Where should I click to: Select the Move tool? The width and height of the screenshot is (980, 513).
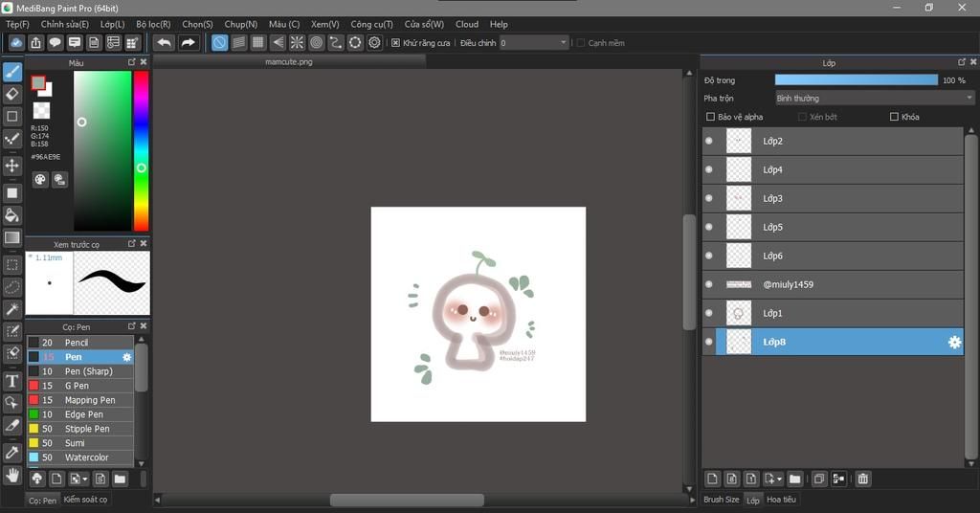(x=11, y=166)
